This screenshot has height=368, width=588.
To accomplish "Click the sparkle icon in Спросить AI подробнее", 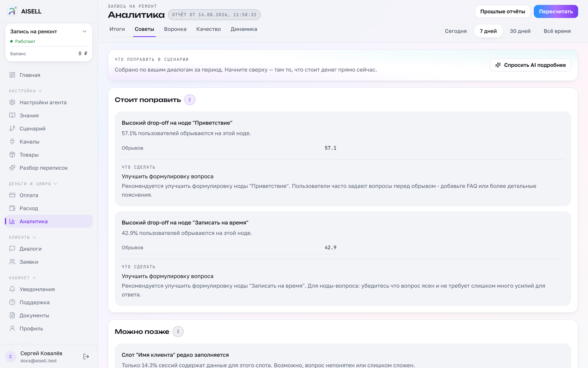I will pos(498,65).
